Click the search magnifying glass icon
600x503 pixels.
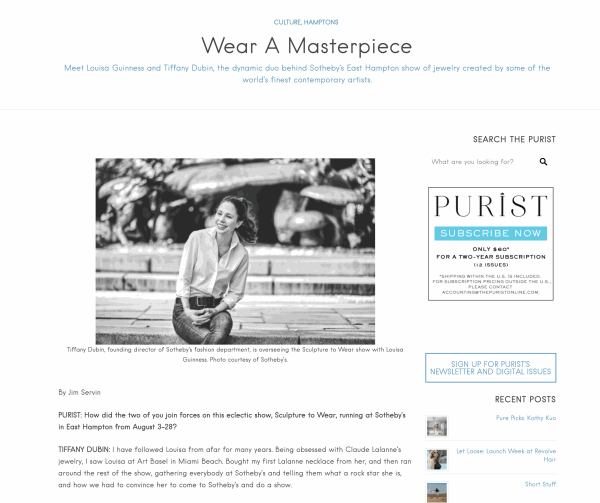click(543, 162)
